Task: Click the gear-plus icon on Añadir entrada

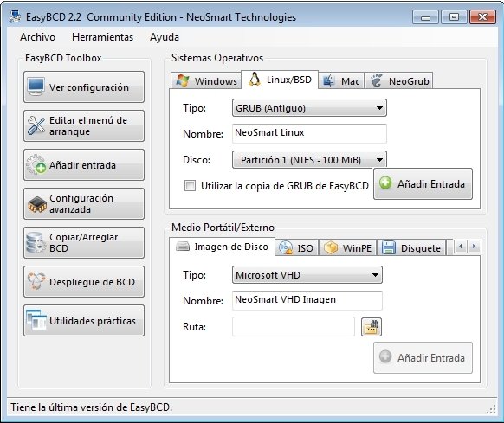Action: tap(36, 164)
